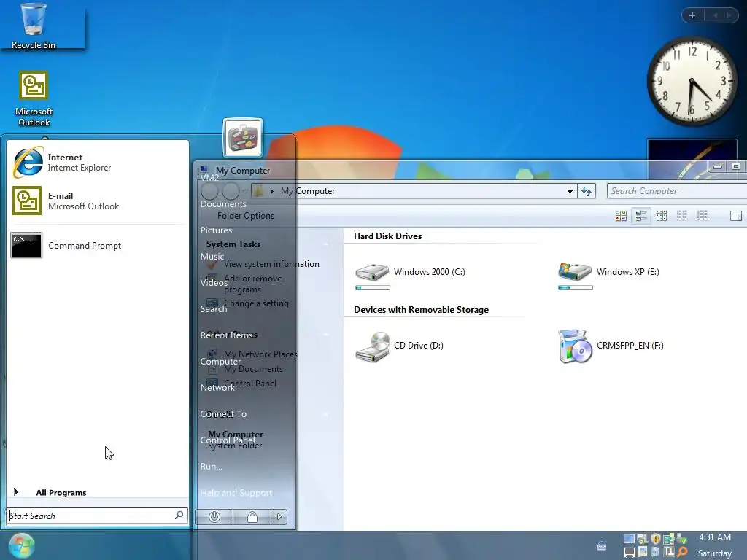Click the analog clock gadget
This screenshot has width=747, height=560.
pos(692,82)
